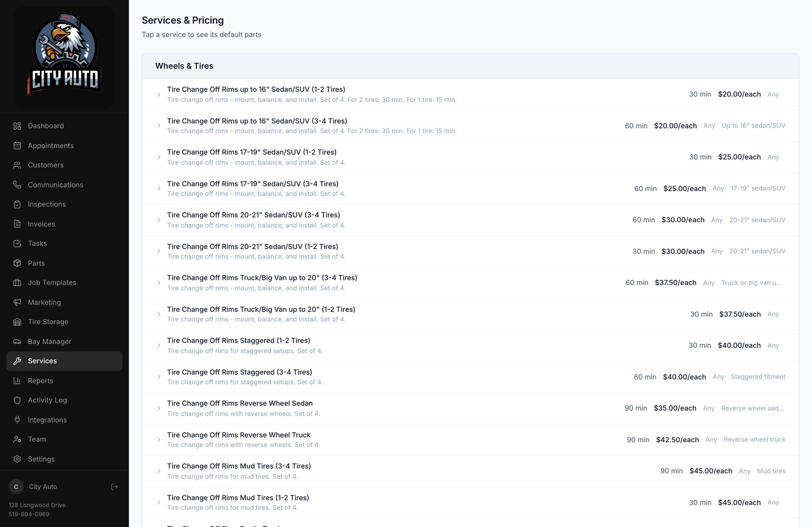The image size is (812, 527).
Task: Open the Reports page
Action: [64, 381]
